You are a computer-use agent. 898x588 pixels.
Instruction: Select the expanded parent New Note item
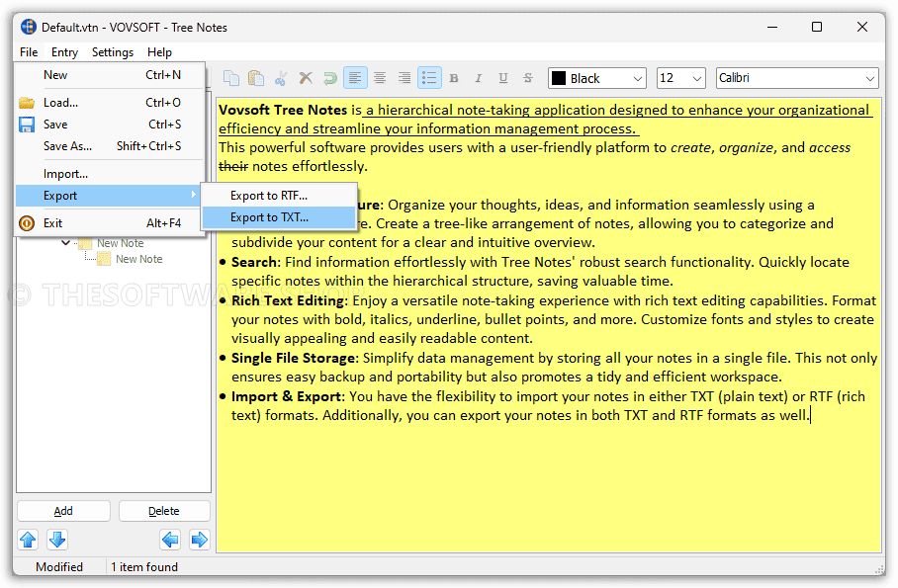(x=120, y=243)
